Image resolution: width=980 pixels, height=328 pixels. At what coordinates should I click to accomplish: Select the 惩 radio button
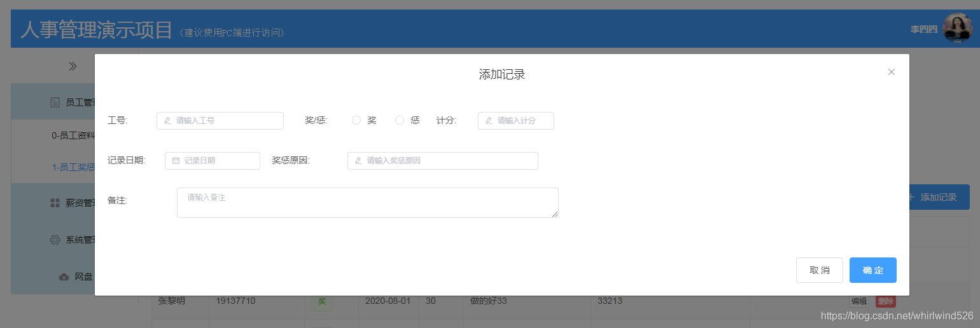click(400, 120)
